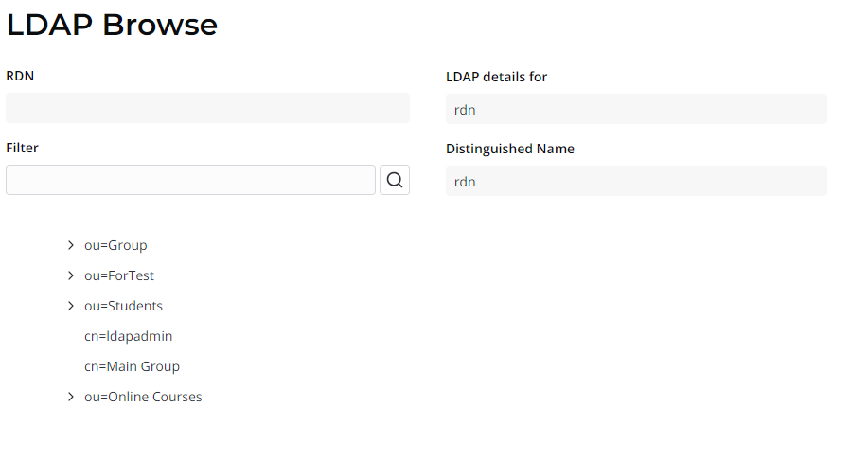This screenshot has width=868, height=461.
Task: Expand the ou=Students chevron arrow
Action: [x=71, y=306]
